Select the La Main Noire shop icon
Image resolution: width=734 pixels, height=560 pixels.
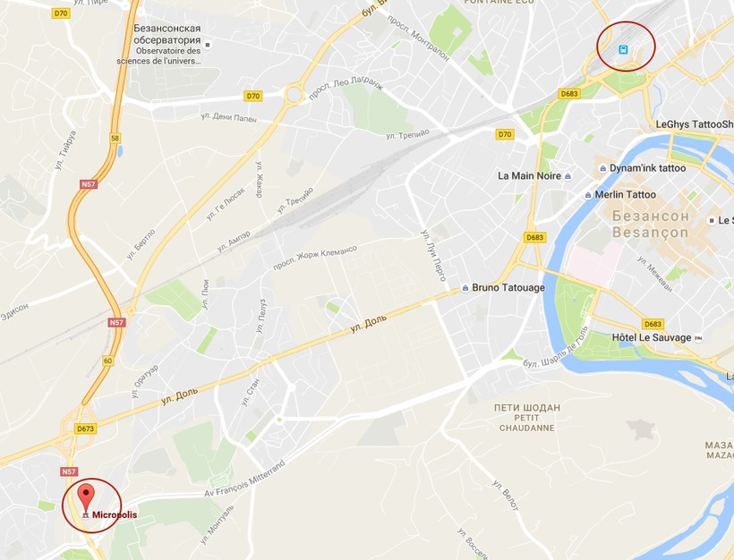(x=568, y=176)
